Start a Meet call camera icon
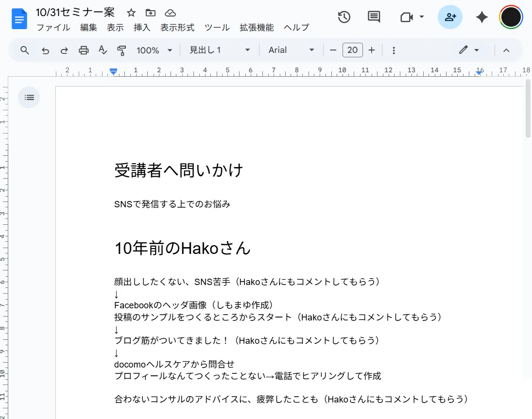 click(407, 17)
